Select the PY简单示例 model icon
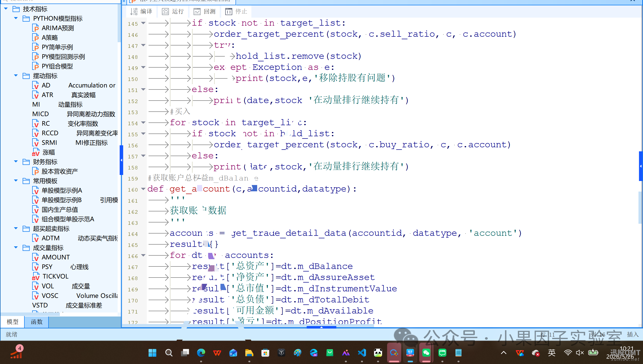The width and height of the screenshot is (643, 364). (x=35, y=47)
